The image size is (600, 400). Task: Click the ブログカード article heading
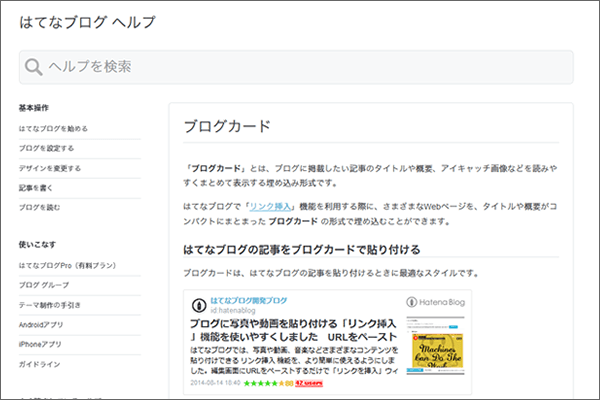(227, 126)
